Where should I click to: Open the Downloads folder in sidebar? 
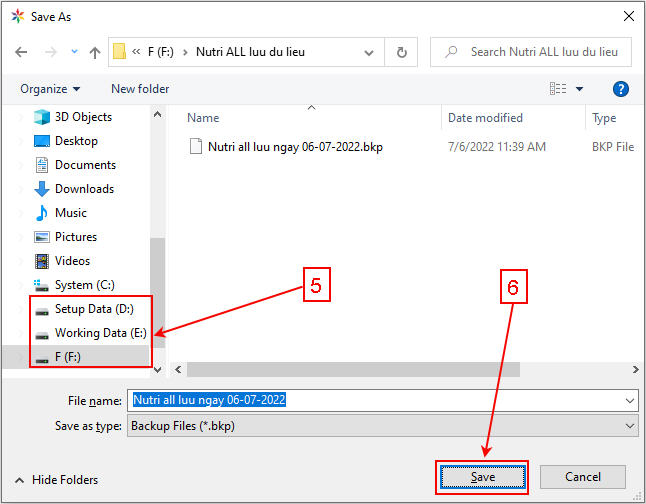84,189
